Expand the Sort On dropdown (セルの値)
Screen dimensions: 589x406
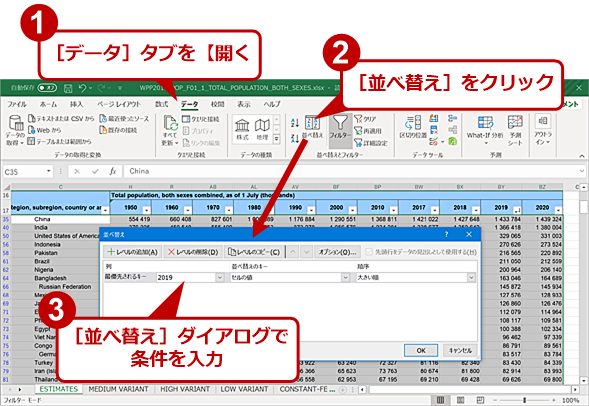tap(290, 278)
